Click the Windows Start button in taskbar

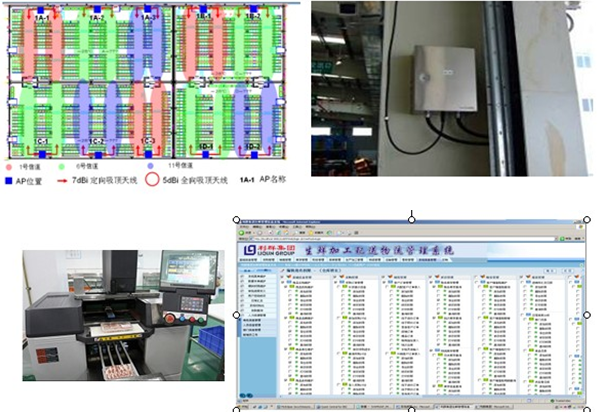(x=243, y=407)
